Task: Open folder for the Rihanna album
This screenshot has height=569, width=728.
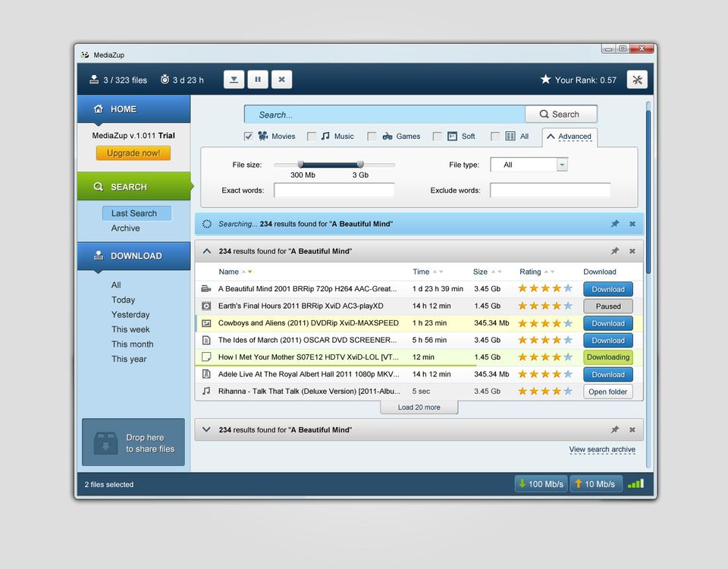Action: (x=607, y=391)
